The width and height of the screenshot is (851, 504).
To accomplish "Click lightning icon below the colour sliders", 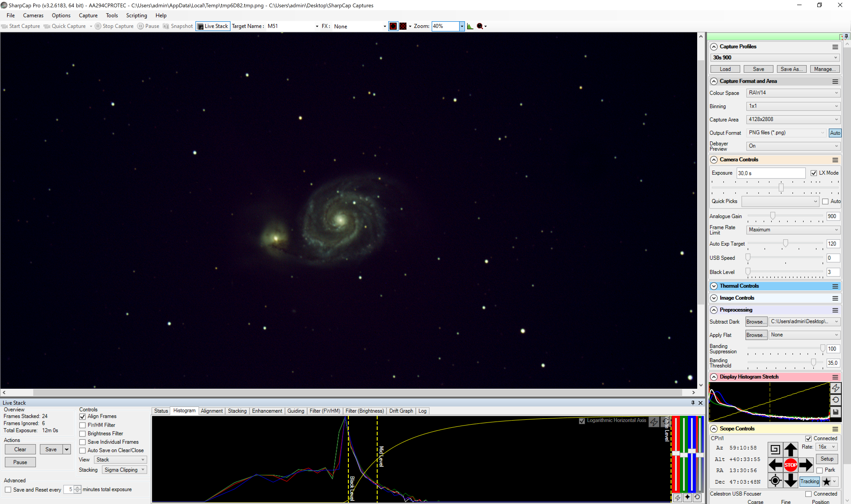I will coord(677,498).
